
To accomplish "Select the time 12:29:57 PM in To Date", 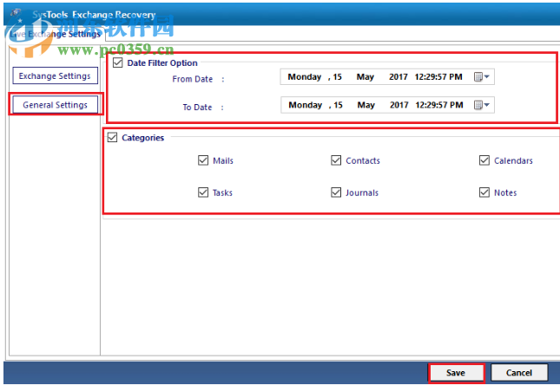I will coord(439,105).
